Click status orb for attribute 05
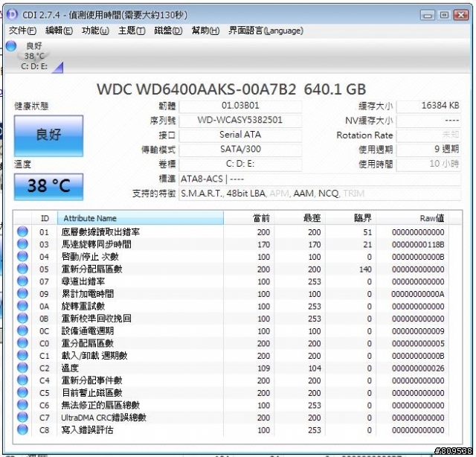The image size is (476, 457). tap(22, 269)
